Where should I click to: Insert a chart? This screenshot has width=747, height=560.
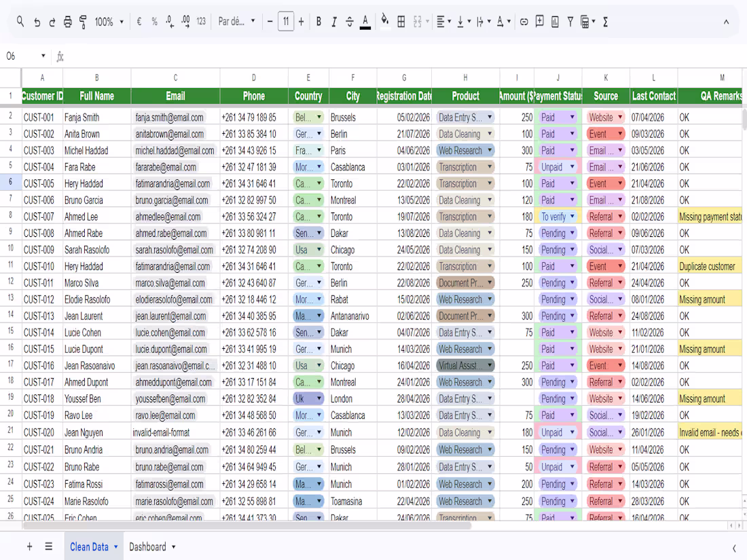[555, 22]
